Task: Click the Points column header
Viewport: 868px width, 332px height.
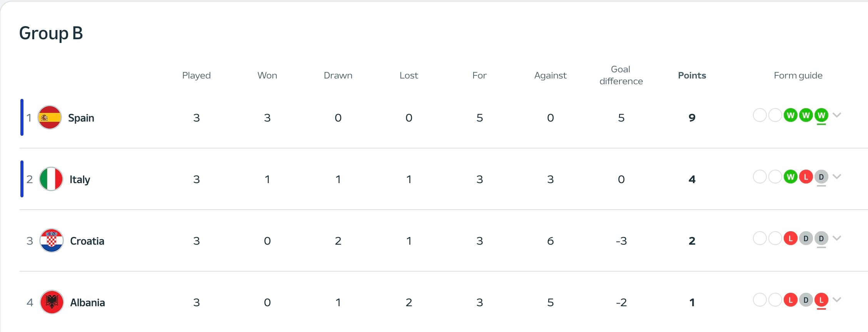Action: [x=692, y=75]
